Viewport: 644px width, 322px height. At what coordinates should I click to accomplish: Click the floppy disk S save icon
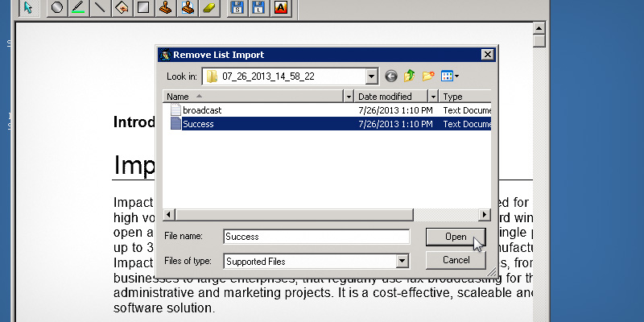coord(237,8)
